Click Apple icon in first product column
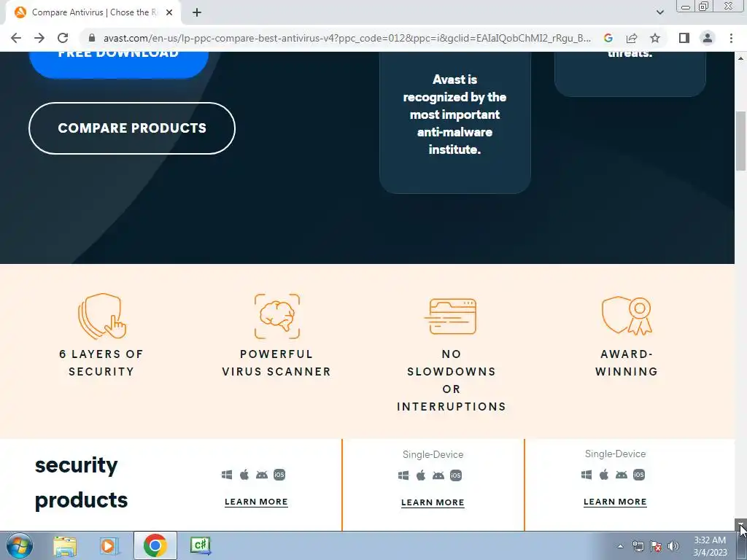747x560 pixels. pyautogui.click(x=244, y=475)
